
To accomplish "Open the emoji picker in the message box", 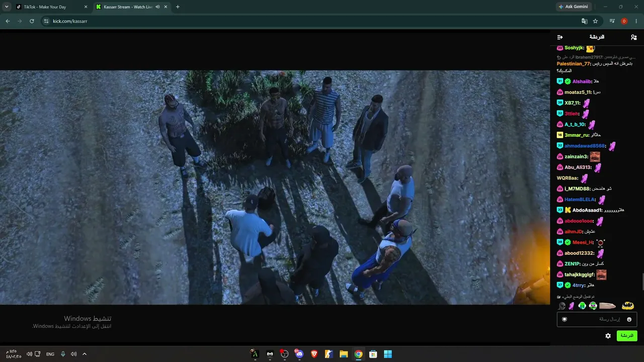I will 629,319.
